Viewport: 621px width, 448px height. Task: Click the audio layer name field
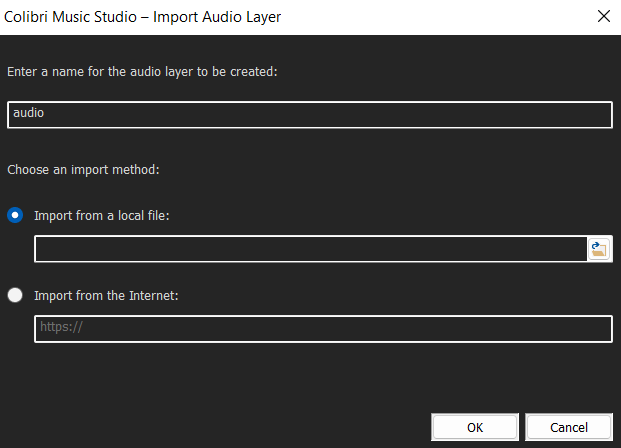tap(309, 114)
